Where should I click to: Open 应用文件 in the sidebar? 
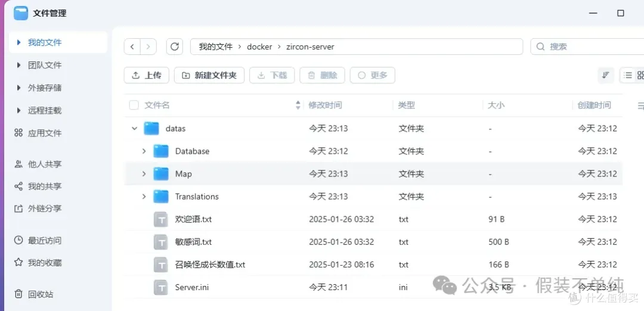coord(44,133)
